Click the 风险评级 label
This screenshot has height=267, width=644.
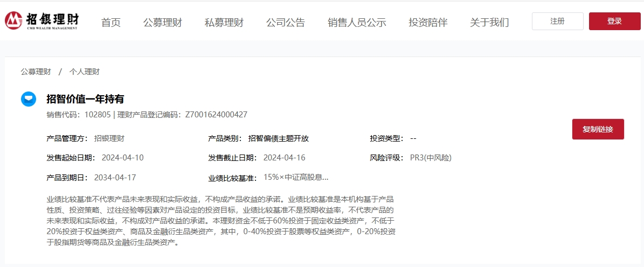pyautogui.click(x=387, y=158)
